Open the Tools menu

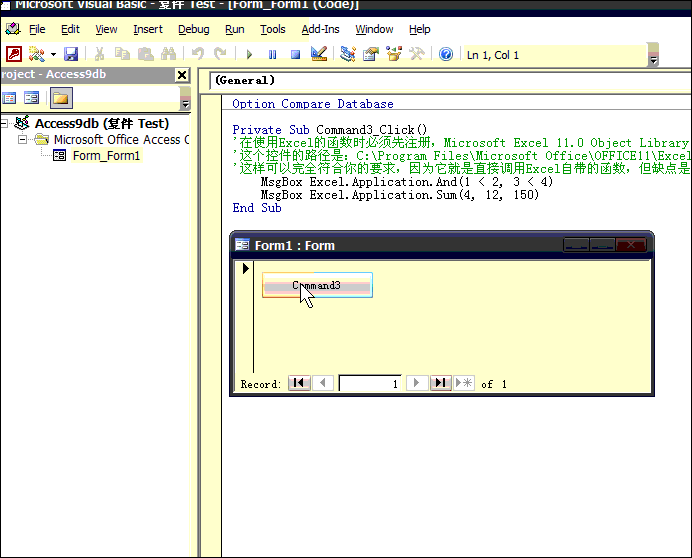[273, 29]
